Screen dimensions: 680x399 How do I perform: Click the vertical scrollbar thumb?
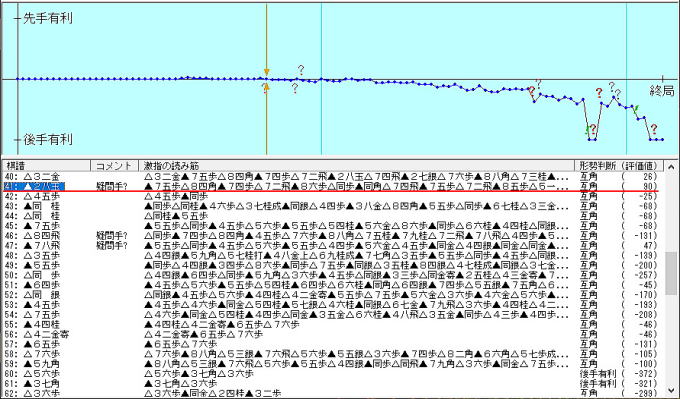pos(671,273)
